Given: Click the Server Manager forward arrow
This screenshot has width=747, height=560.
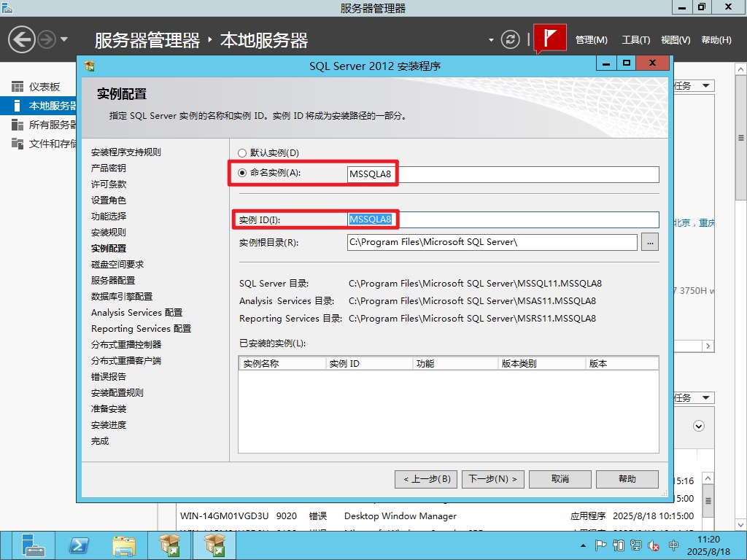Looking at the screenshot, I should tap(46, 39).
